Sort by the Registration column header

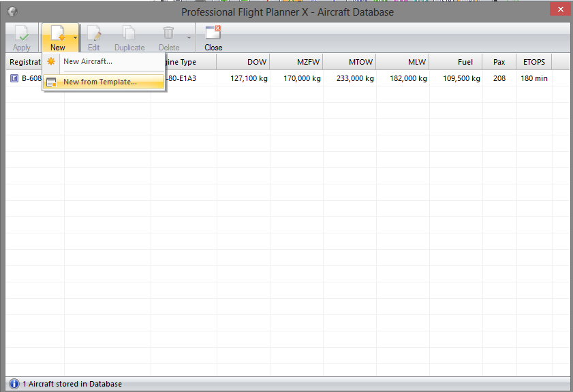coord(25,62)
